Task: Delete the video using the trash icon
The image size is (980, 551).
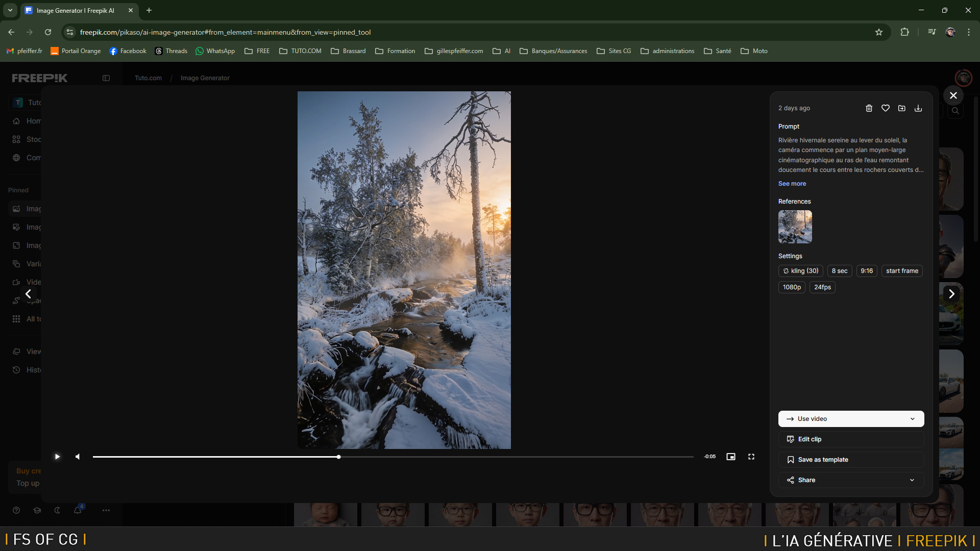Action: pyautogui.click(x=869, y=108)
